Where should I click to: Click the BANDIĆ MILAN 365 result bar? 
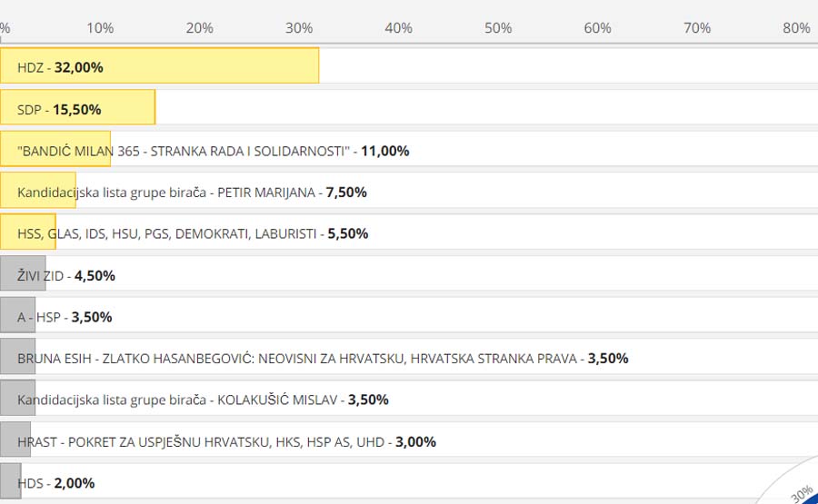coord(55,150)
